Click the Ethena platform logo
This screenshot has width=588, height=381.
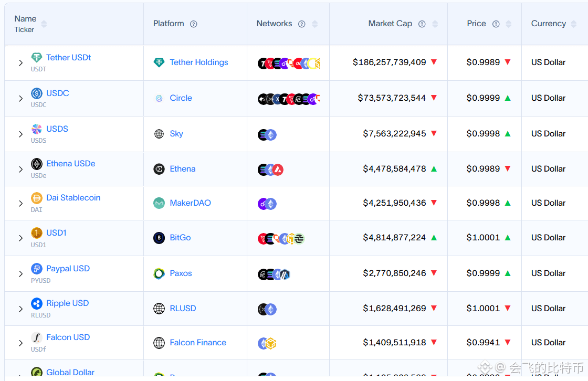[159, 169]
